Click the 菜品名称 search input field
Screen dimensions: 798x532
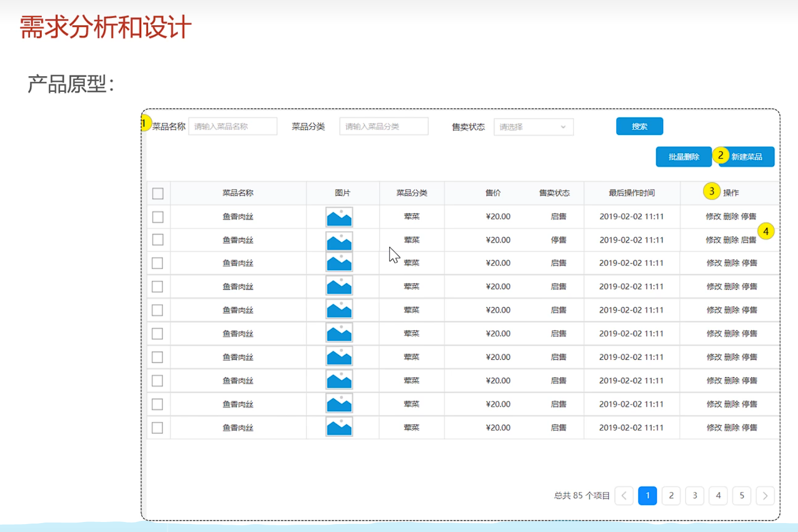(232, 126)
